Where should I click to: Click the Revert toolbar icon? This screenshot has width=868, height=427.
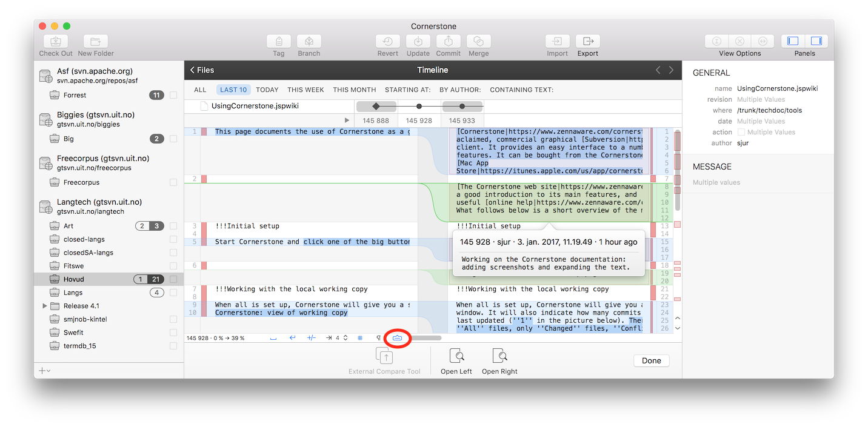(388, 41)
